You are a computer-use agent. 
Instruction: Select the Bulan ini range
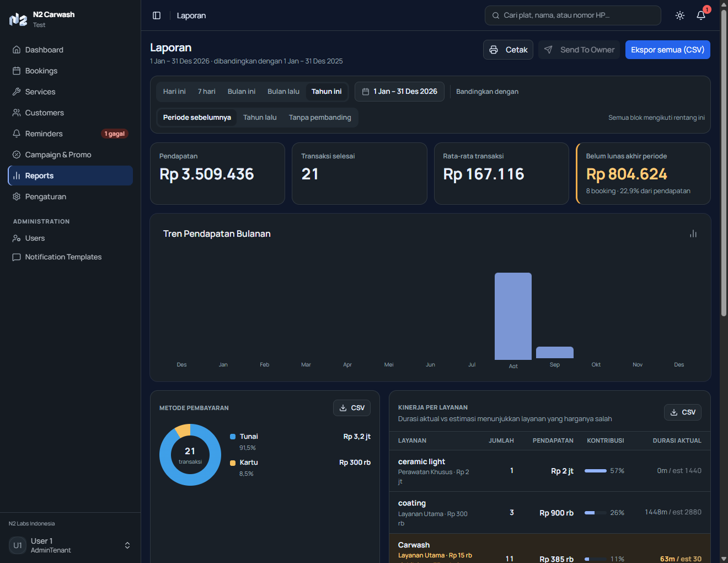[x=242, y=92]
